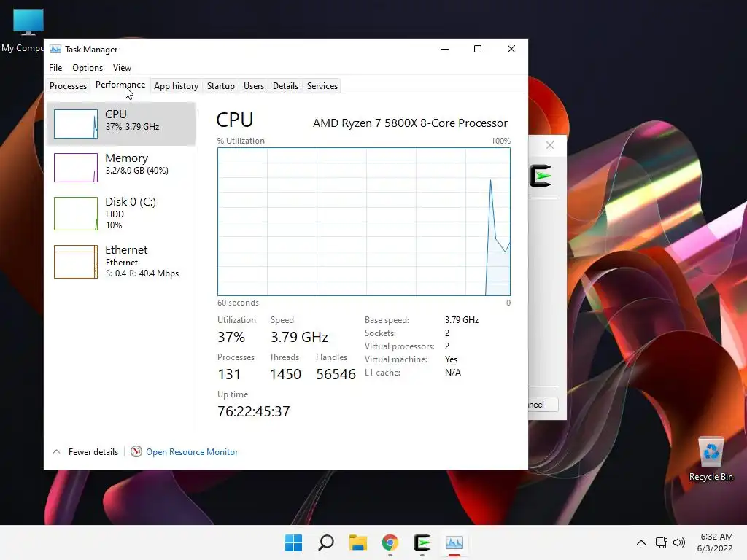The image size is (747, 560).
Task: Switch to the Details tab
Action: tap(285, 86)
